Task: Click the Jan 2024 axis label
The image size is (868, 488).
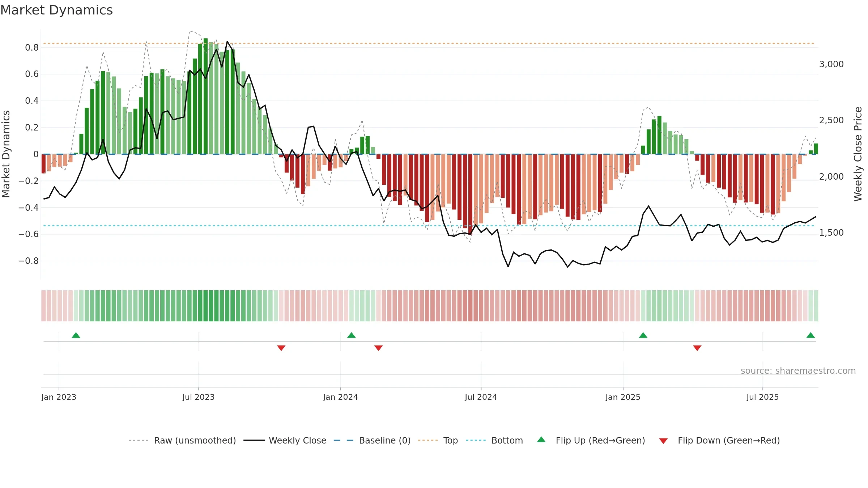Action: coord(341,397)
